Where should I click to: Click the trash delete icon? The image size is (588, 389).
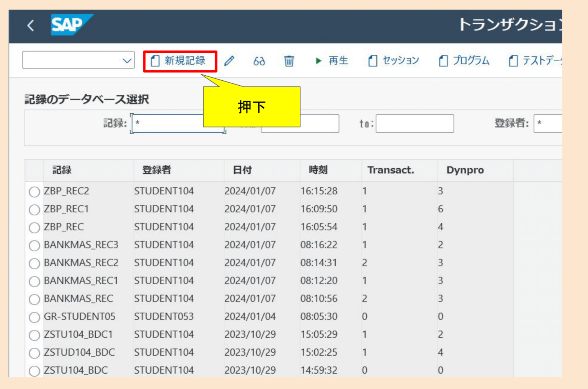coord(289,60)
